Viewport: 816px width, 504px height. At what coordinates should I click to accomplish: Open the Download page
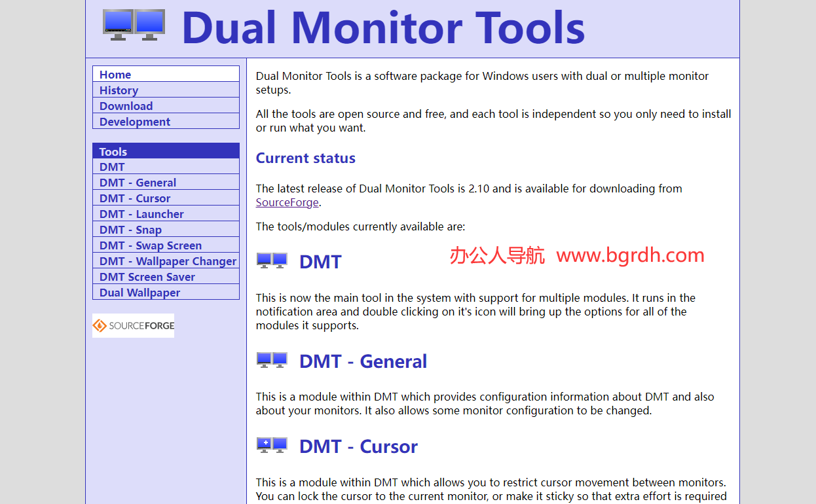point(166,105)
